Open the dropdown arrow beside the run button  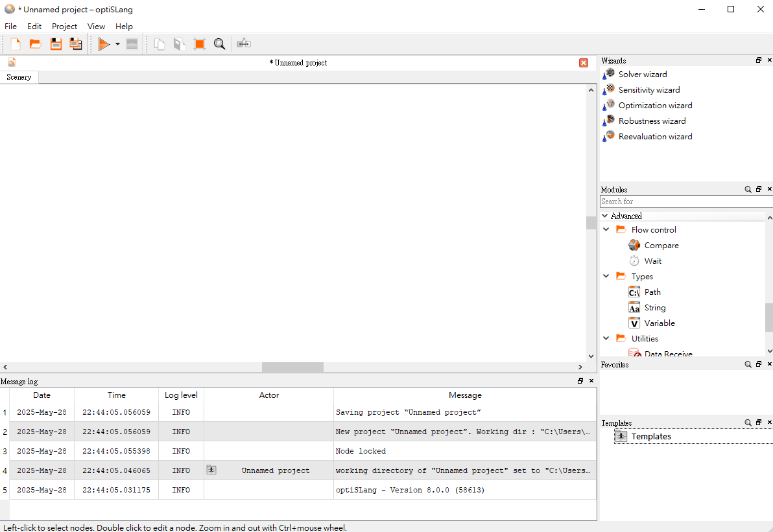click(x=117, y=44)
